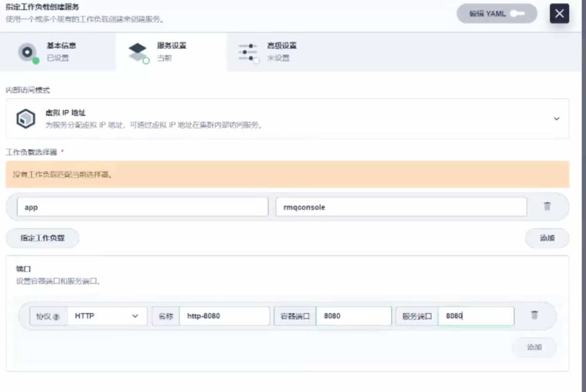Screen dimensions: 586x392
Task: Click the 协议 help question icon
Action: pos(56,317)
